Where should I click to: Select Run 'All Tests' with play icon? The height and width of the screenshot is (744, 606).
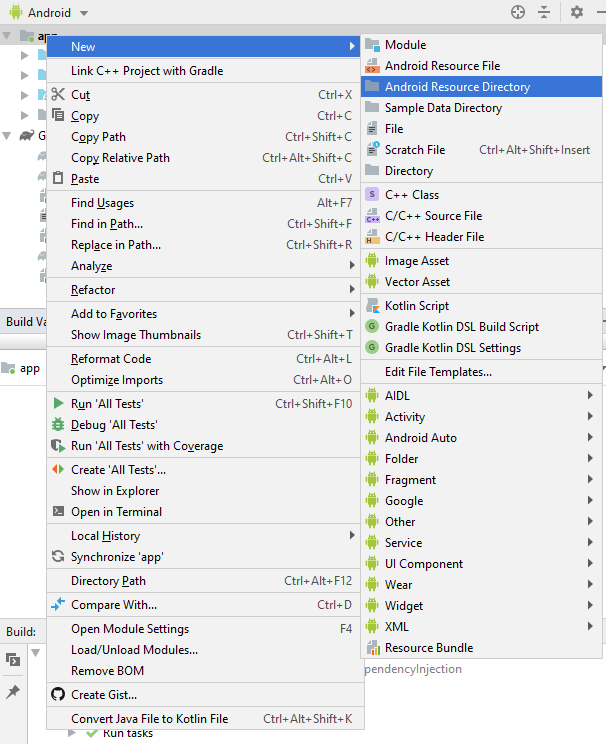[107, 404]
